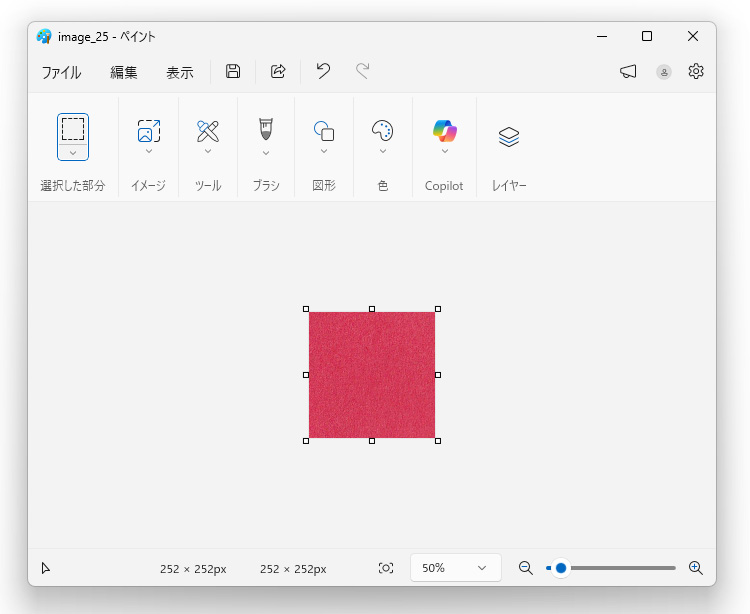Open the Tools (ツール) pencil icon
The height and width of the screenshot is (614, 750).
(208, 130)
